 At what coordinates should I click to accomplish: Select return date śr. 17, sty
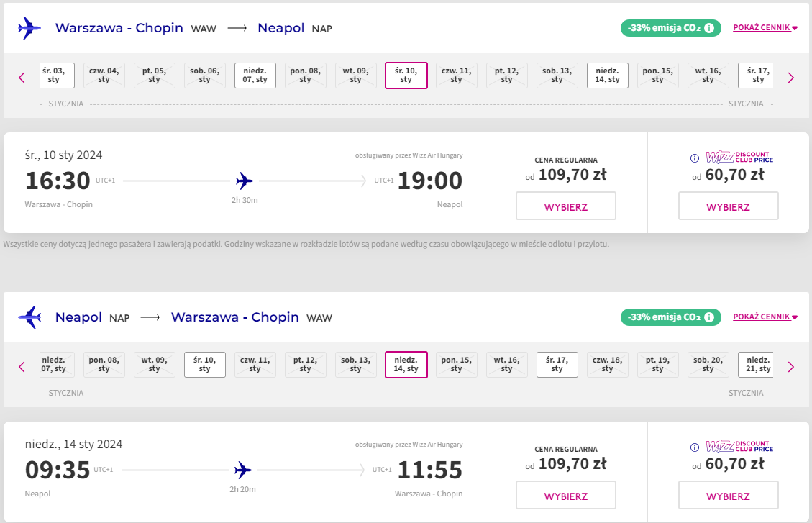[557, 365]
